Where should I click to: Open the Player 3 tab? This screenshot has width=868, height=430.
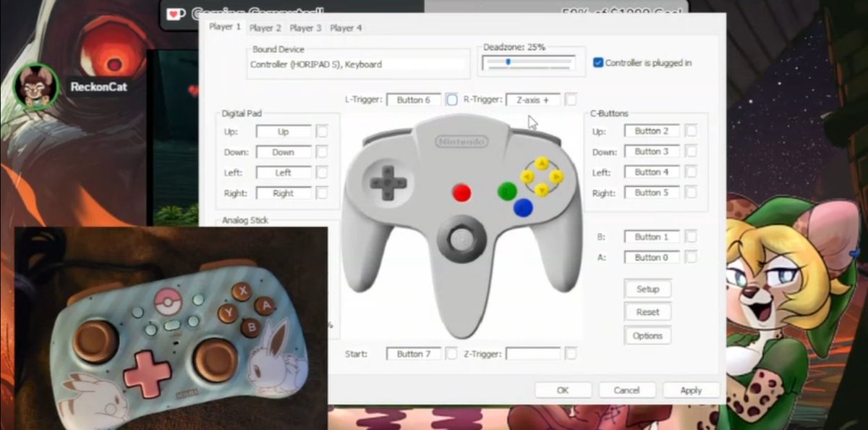(305, 28)
